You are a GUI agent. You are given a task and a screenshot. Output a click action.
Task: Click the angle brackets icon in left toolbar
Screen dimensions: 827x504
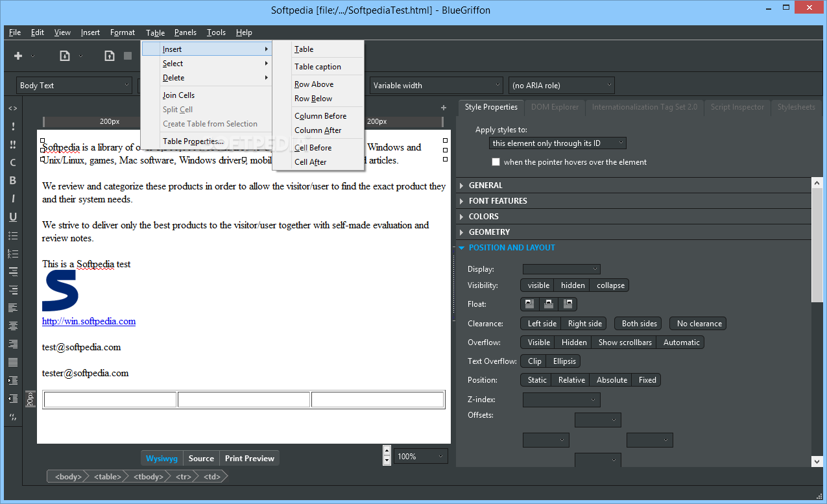click(13, 108)
